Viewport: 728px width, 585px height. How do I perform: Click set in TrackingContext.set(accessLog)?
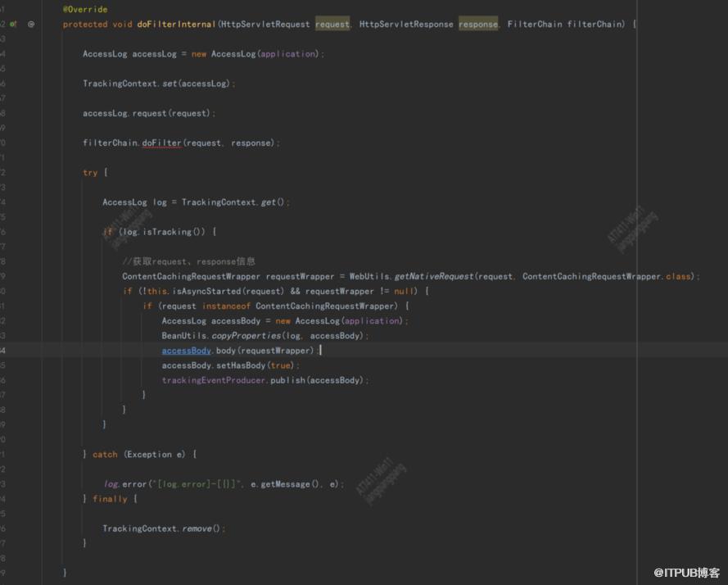tap(170, 84)
